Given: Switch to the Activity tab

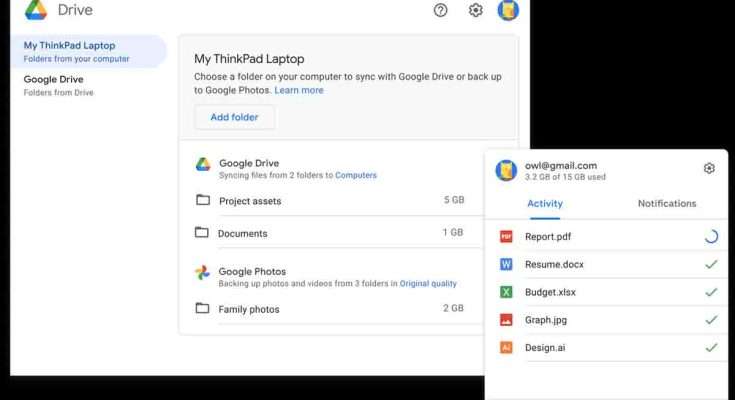Looking at the screenshot, I should [545, 204].
